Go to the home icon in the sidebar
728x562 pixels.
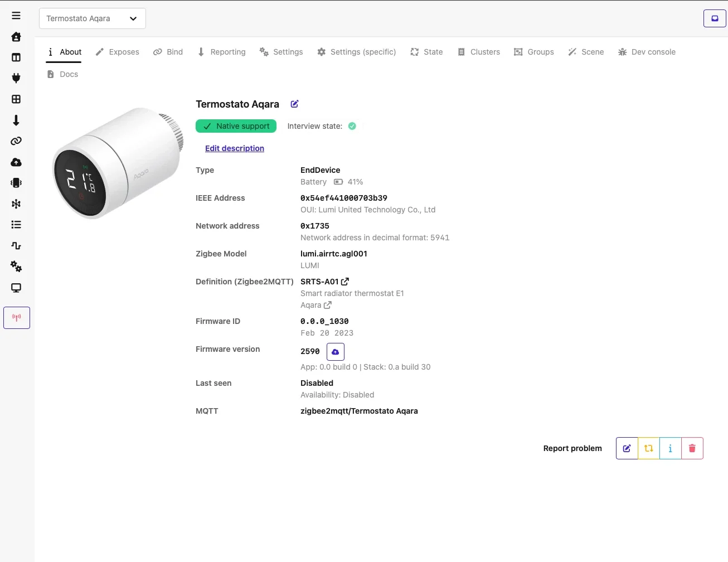click(x=16, y=37)
